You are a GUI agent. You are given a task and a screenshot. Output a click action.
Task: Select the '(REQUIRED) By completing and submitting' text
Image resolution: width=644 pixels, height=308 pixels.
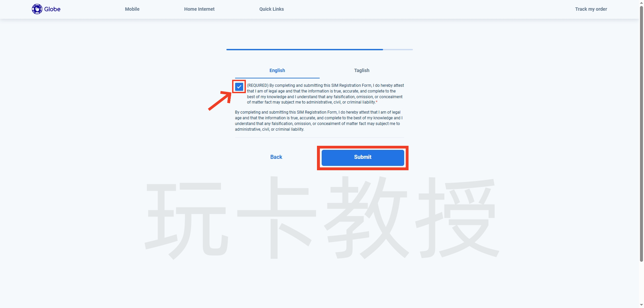325,94
